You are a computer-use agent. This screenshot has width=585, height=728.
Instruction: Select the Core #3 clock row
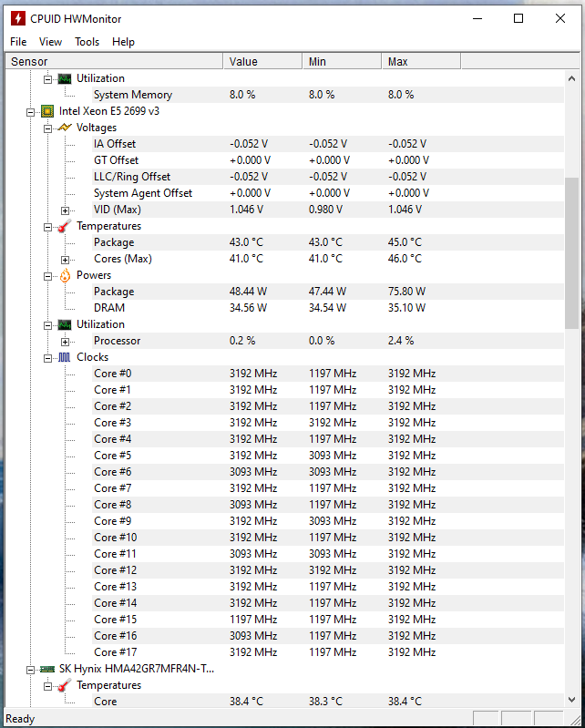click(328, 423)
